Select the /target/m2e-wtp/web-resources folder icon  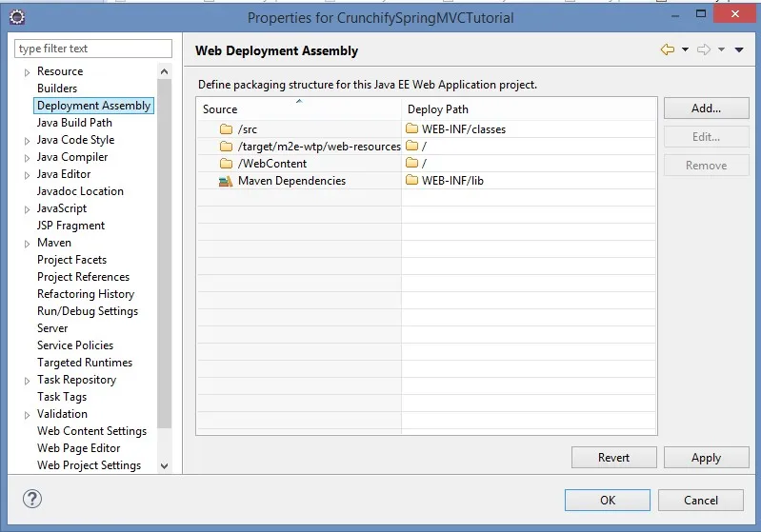coord(226,146)
